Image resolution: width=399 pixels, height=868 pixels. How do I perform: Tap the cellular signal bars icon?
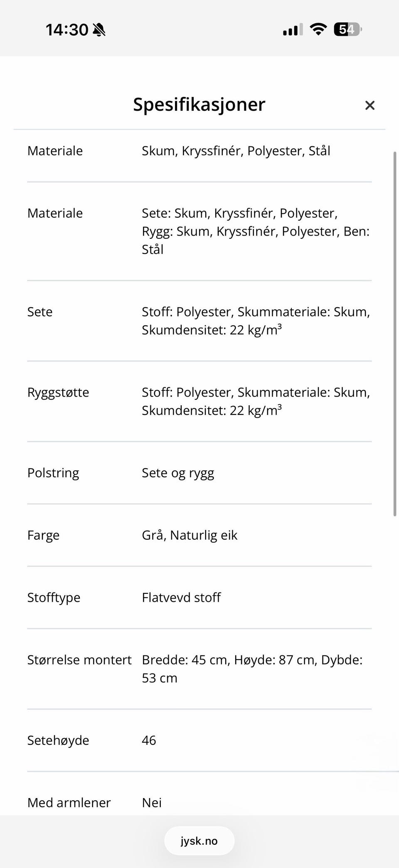293,30
